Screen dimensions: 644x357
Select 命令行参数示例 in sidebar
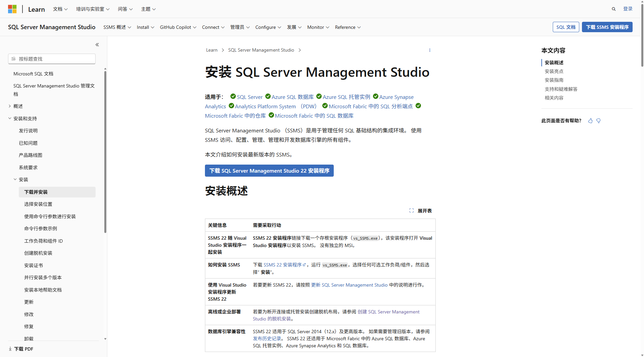(41, 229)
